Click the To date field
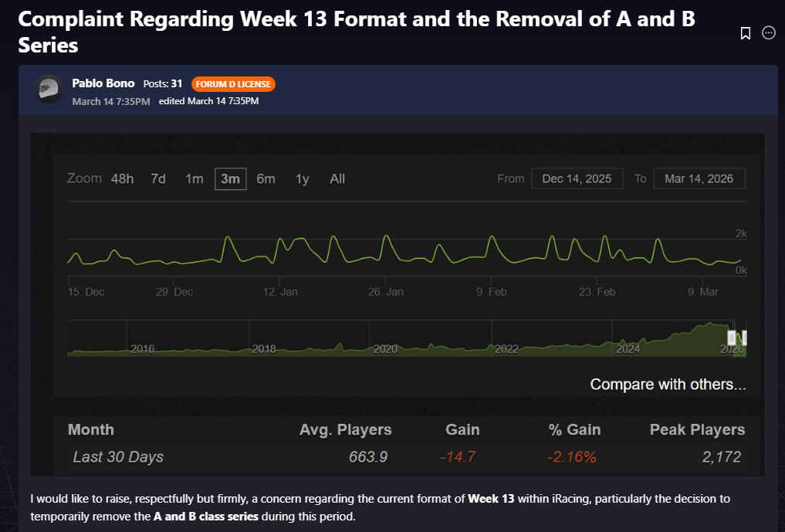This screenshot has height=532, width=785. (699, 178)
